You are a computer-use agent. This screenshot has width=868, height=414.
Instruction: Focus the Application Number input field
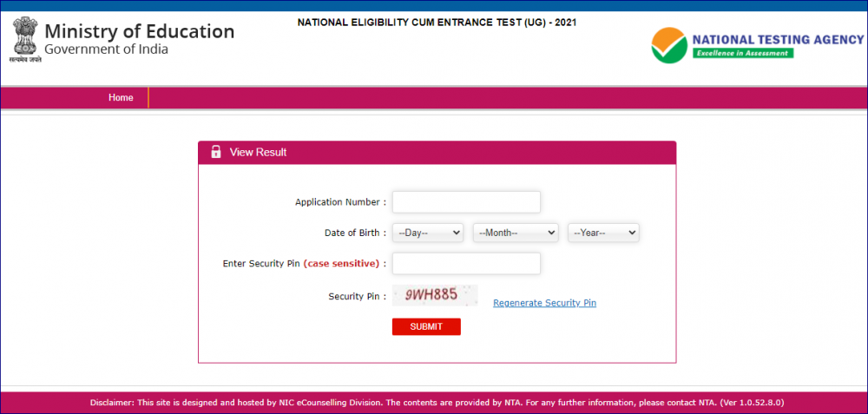466,202
